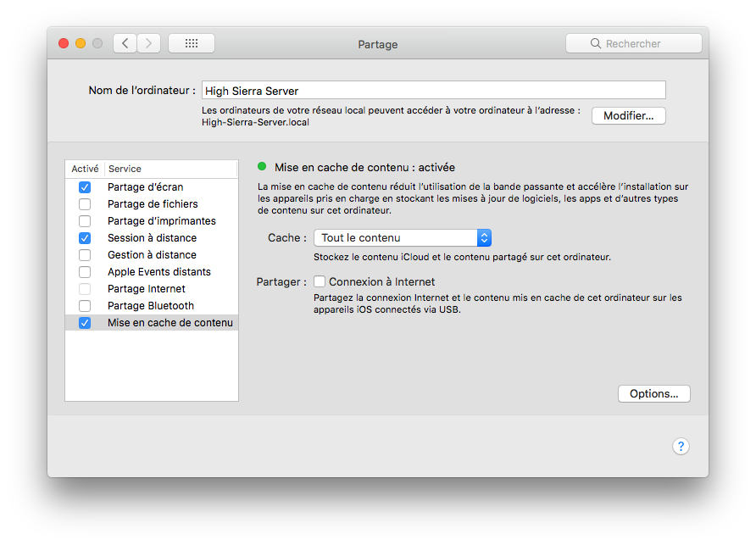Image resolution: width=756 pixels, height=545 pixels.
Task: Open the help question mark button
Action: point(681,447)
